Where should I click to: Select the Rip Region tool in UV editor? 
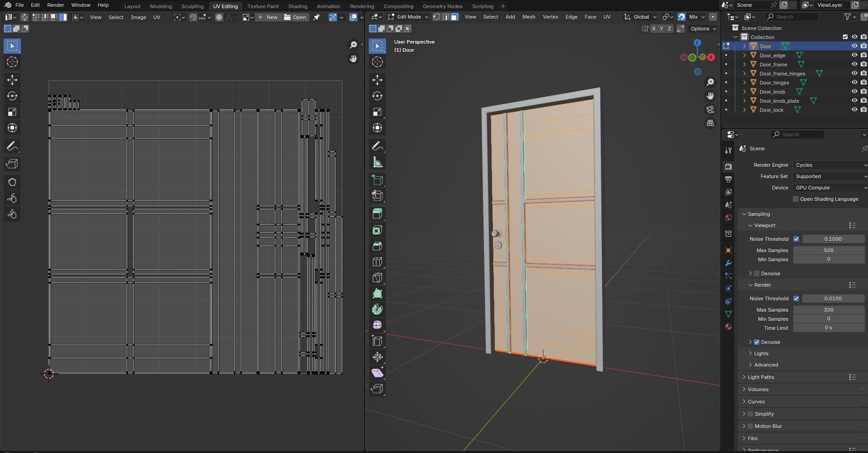coord(12,164)
